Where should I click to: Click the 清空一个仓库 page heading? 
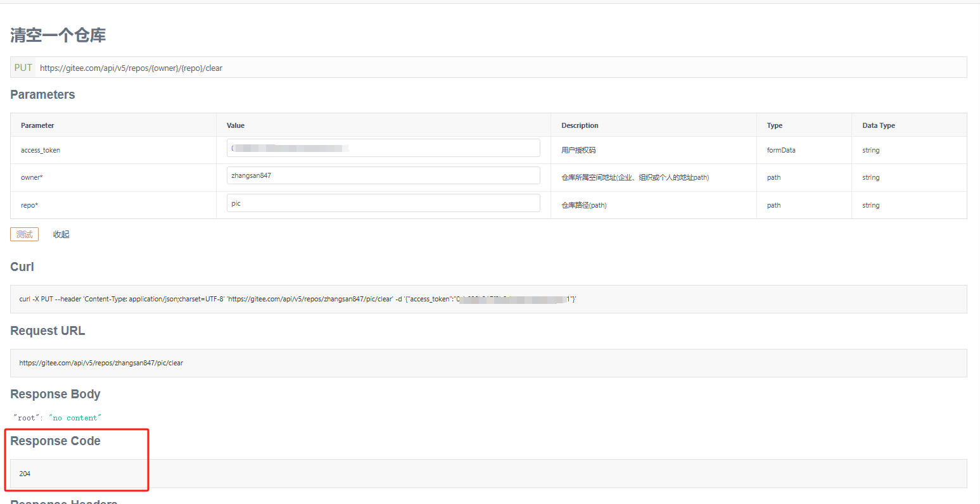(58, 35)
